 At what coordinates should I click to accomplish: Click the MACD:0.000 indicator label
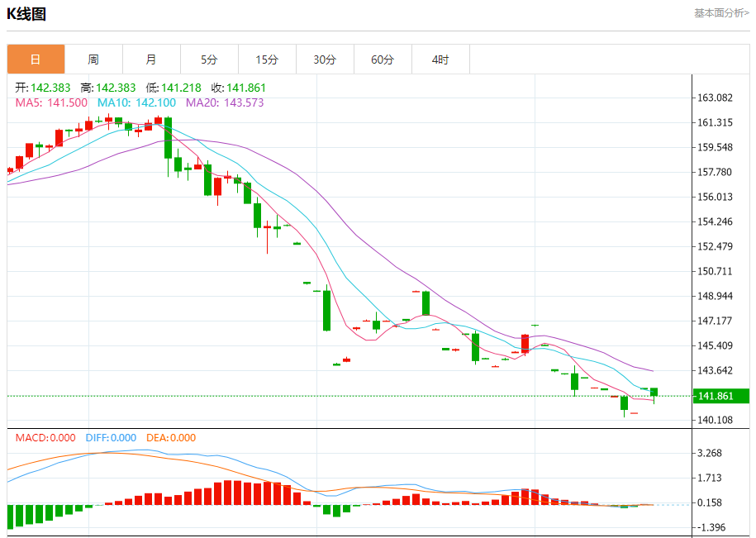click(x=45, y=438)
